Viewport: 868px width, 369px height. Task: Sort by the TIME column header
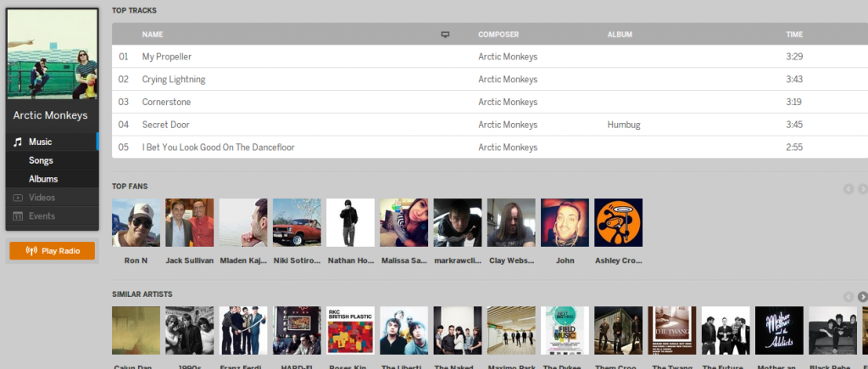794,34
